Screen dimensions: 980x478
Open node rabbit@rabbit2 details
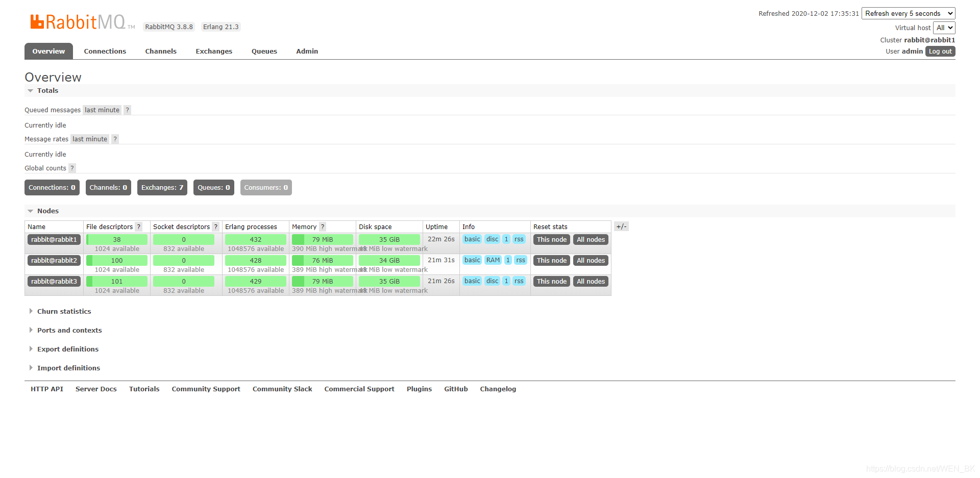pyautogui.click(x=54, y=261)
